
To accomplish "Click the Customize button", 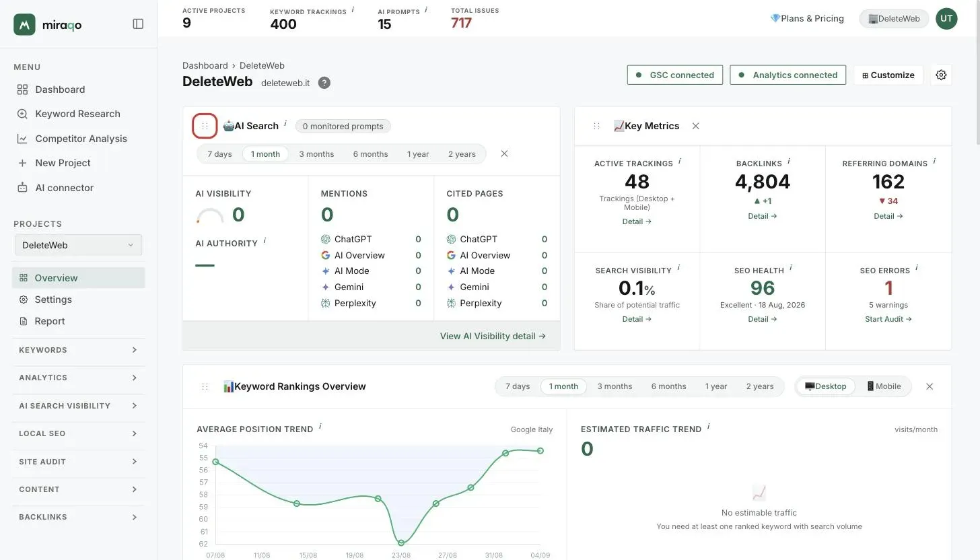I will click(x=888, y=75).
